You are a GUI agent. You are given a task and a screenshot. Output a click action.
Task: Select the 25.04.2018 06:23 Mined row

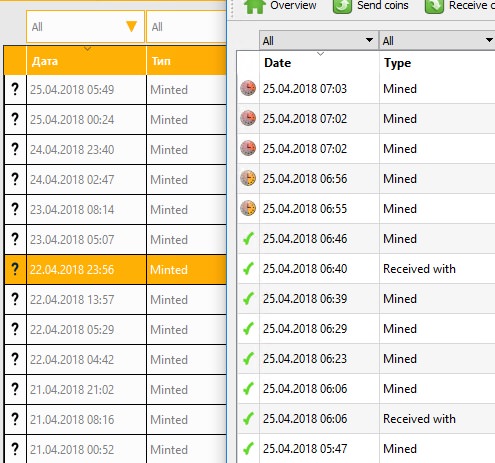click(x=366, y=358)
